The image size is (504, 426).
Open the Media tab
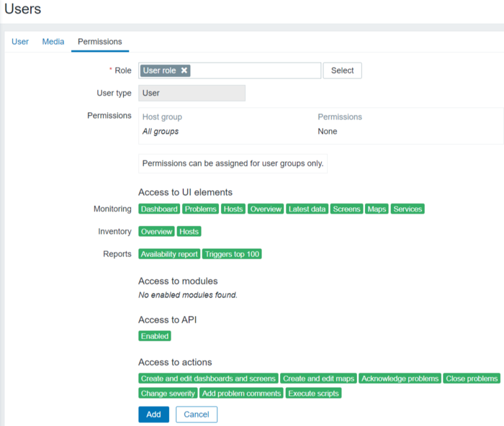tap(53, 42)
